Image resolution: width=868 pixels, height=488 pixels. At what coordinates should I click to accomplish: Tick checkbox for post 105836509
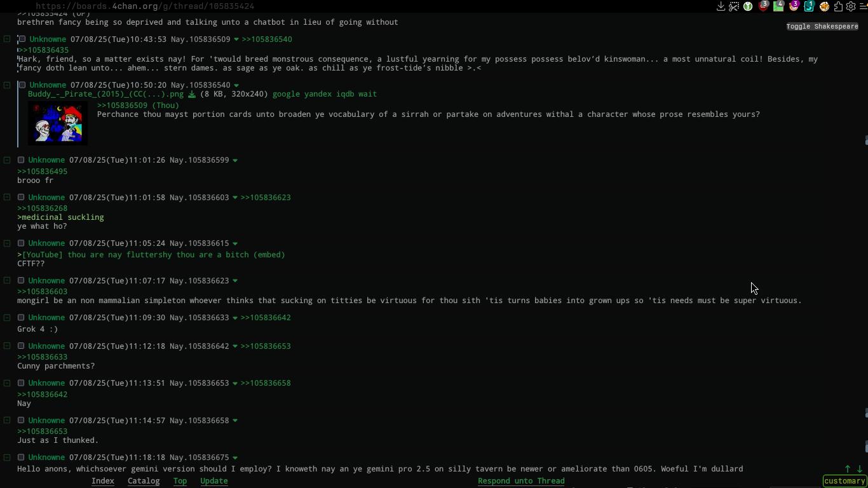pos(22,39)
